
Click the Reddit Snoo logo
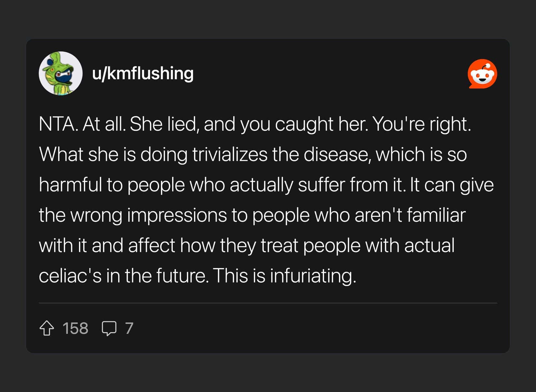482,73
